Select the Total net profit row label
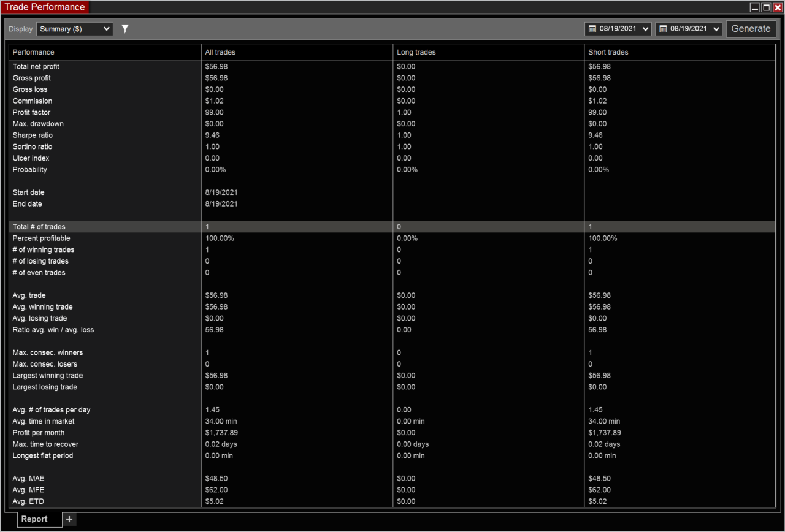The width and height of the screenshot is (785, 532). [36, 66]
